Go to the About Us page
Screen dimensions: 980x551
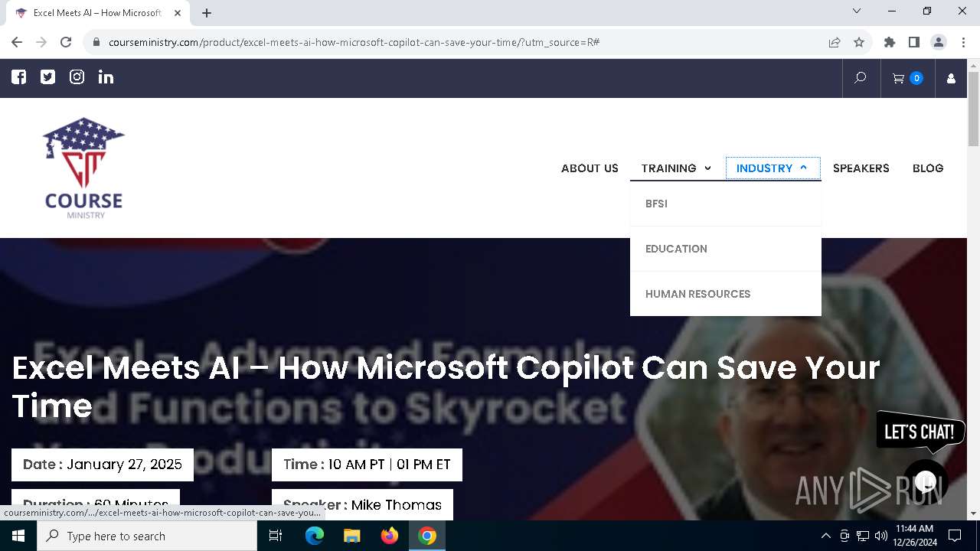[590, 168]
